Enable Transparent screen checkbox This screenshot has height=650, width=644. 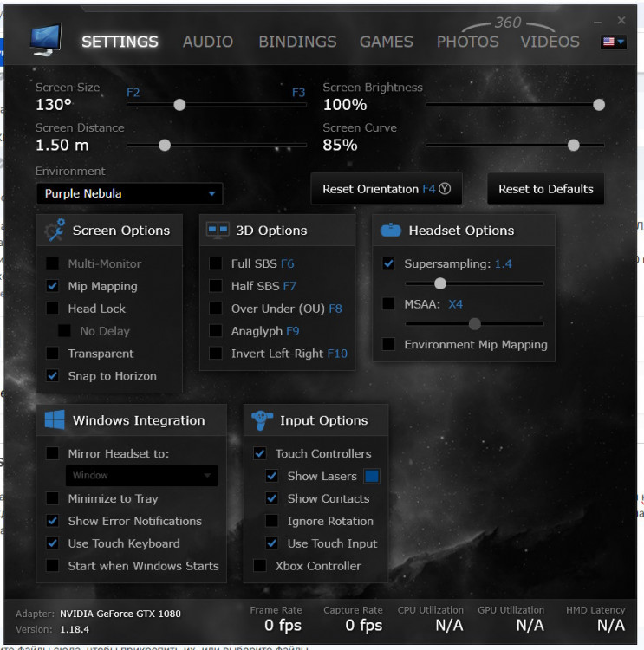(52, 354)
